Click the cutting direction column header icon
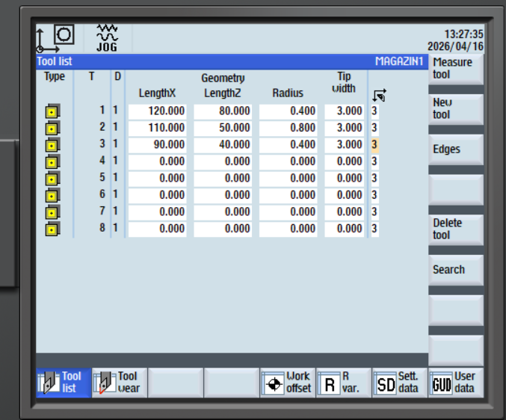506x420 pixels. [x=378, y=95]
